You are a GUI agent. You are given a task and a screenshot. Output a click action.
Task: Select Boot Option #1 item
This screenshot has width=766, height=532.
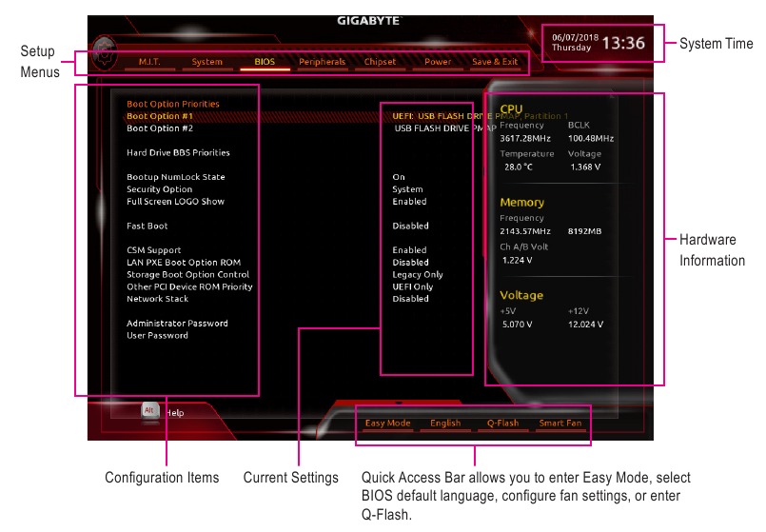(x=160, y=116)
